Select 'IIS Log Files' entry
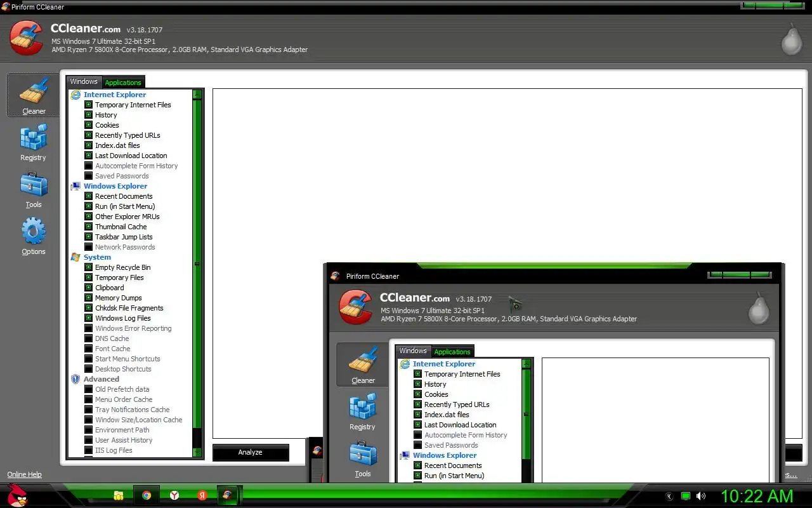This screenshot has width=812, height=508. (x=114, y=450)
